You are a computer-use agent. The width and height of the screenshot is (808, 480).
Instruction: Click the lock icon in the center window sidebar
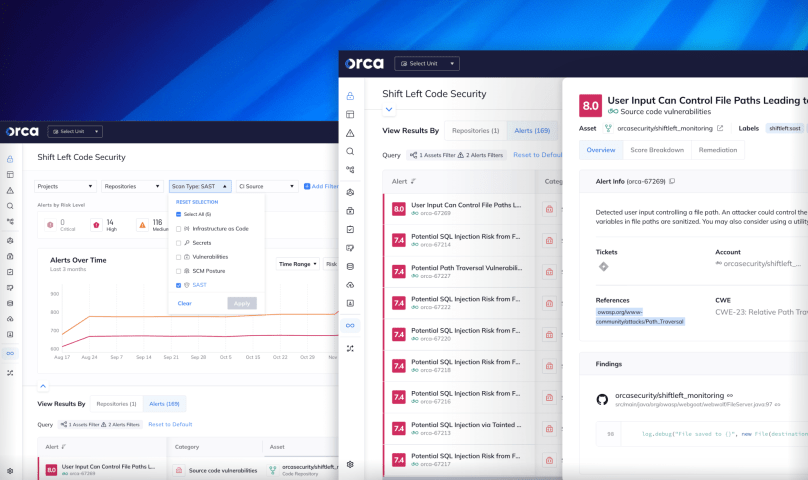[x=350, y=96]
